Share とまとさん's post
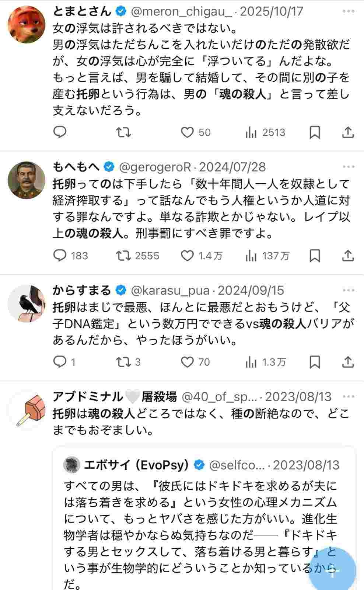The image size is (364, 590). (x=348, y=132)
